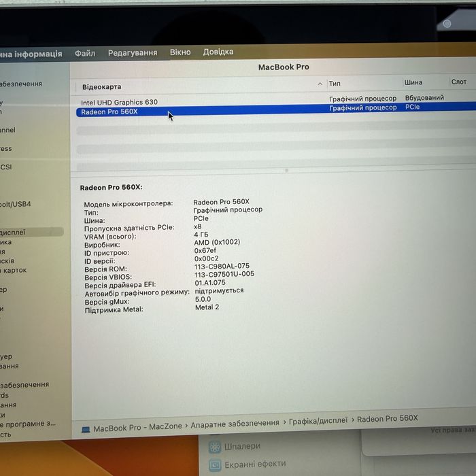Select the sidebar item ending in CSI
Screen dimensions: 476x476
point(5,167)
